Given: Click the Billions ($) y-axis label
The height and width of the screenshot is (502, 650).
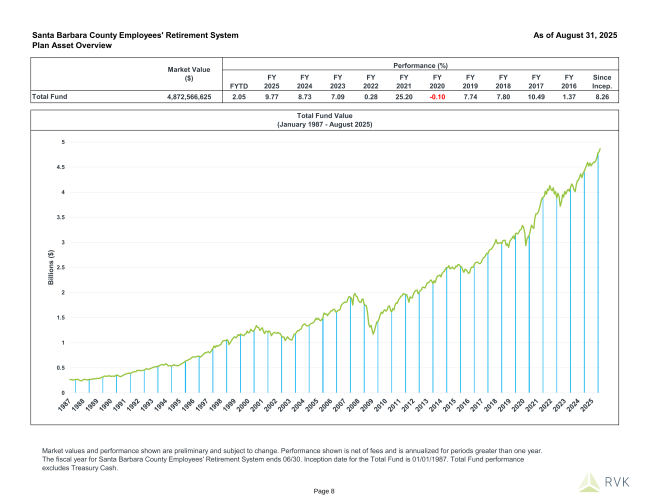Looking at the screenshot, I should (x=50, y=268).
